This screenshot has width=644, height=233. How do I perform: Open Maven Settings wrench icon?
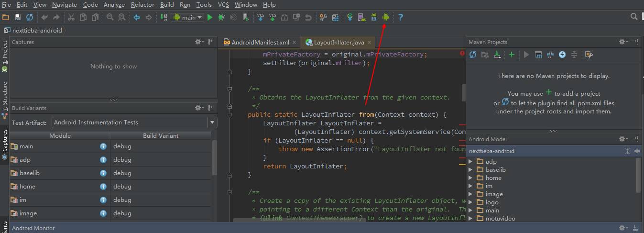(x=589, y=55)
